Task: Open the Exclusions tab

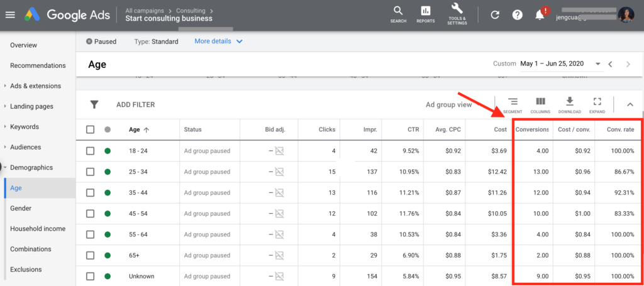Action: pyautogui.click(x=26, y=270)
